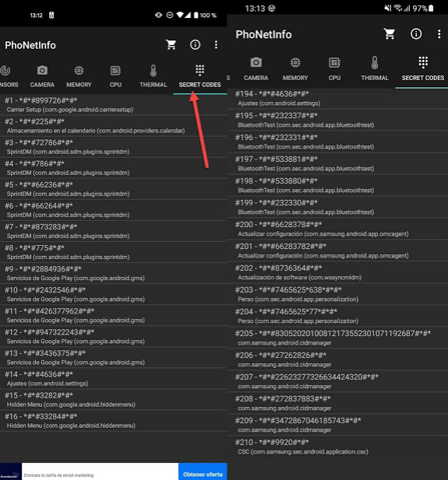Screen dimensions: 448x480
Task: Tap code #8 *#*#775#*#* SprintDM
Action: (x=114, y=252)
